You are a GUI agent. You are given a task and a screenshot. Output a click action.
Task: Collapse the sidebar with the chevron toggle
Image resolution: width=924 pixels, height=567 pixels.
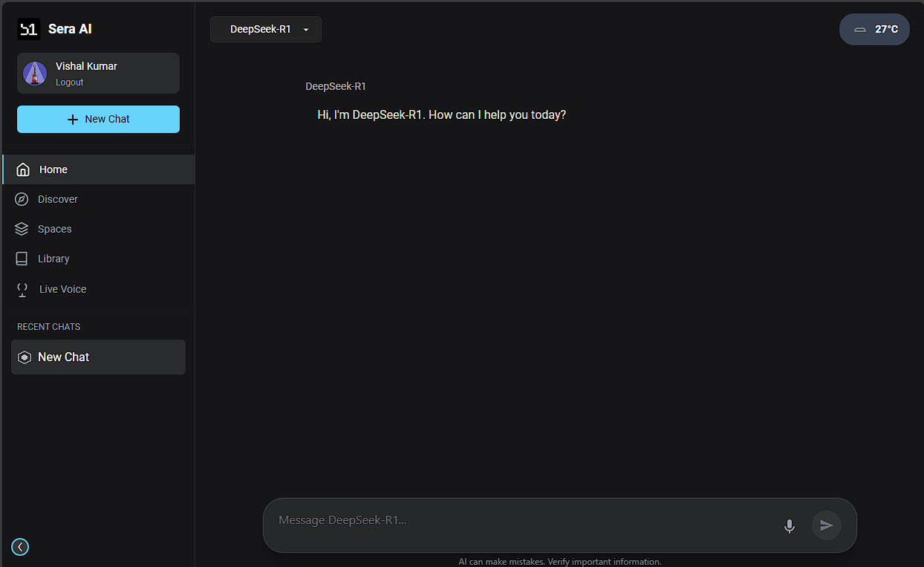20,547
